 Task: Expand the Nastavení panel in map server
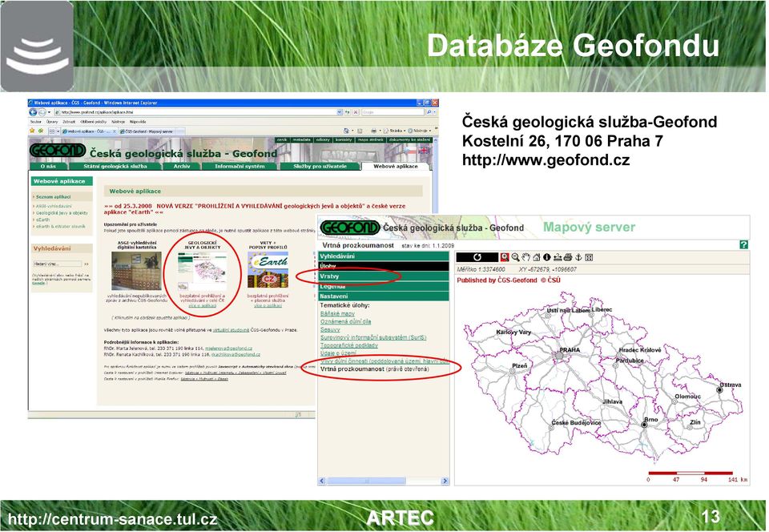click(384, 296)
